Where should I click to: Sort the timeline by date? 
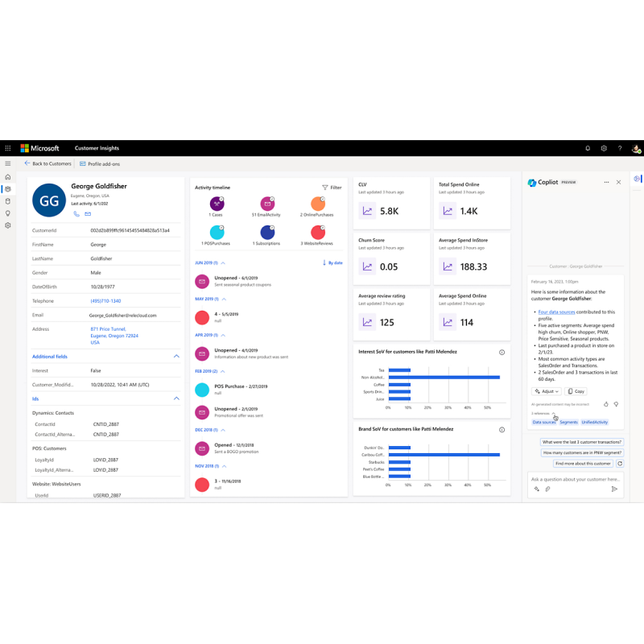pyautogui.click(x=332, y=263)
